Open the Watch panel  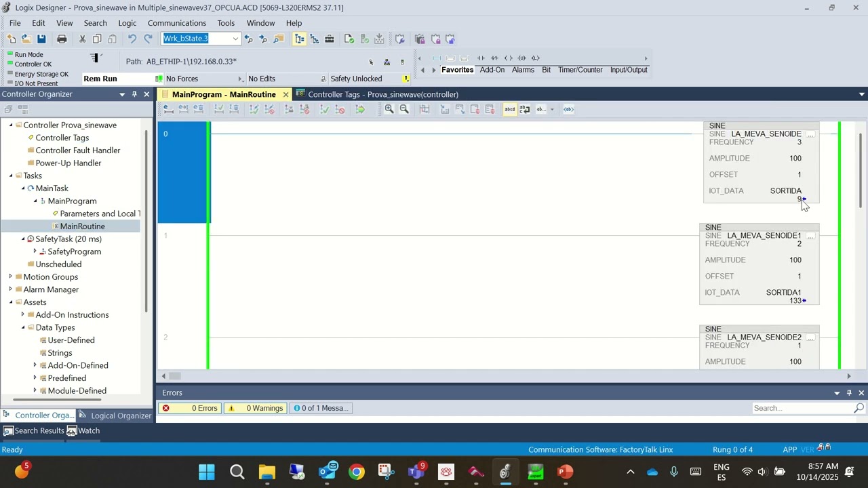(x=83, y=430)
